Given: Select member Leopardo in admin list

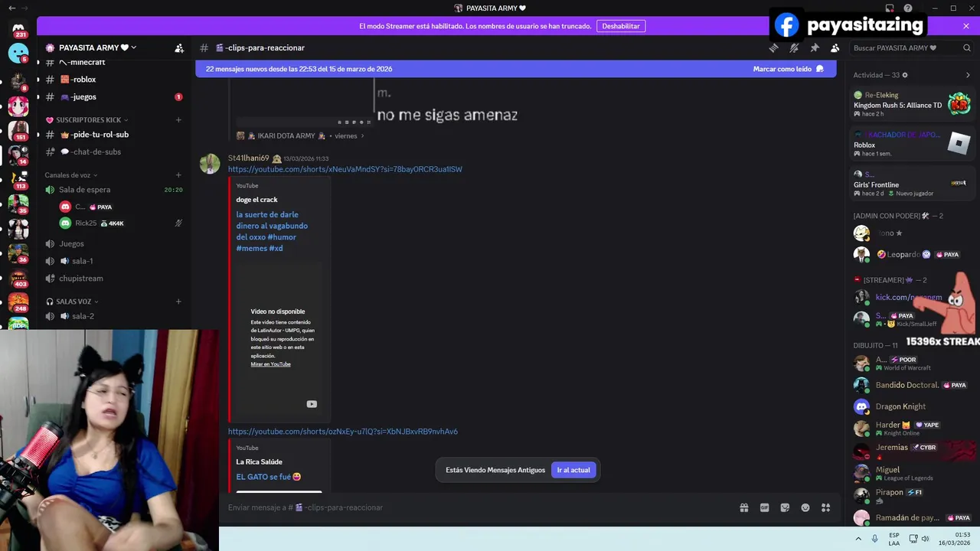Looking at the screenshot, I should pyautogui.click(x=912, y=254).
